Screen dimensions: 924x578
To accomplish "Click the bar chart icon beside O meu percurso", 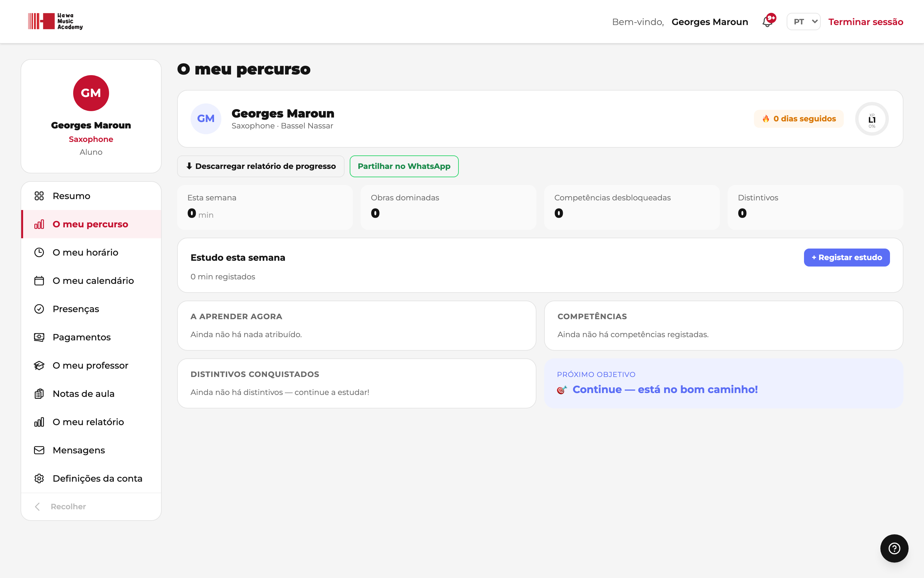I will point(39,224).
